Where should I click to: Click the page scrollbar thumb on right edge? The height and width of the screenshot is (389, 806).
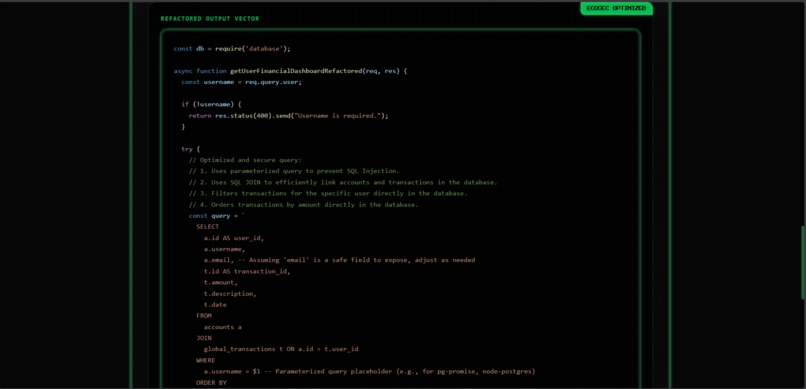click(x=803, y=263)
